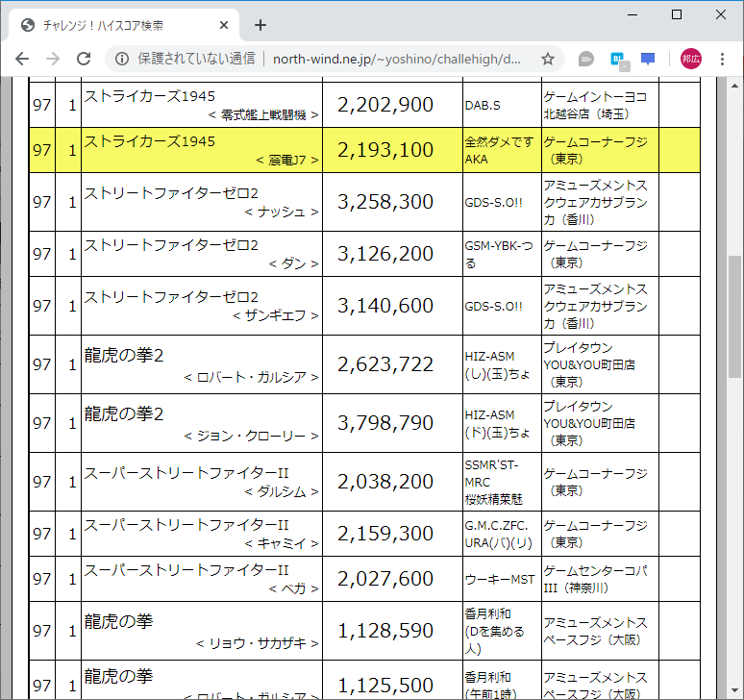Click character label ダン
Viewport: 744px width, 700px height.
point(294,263)
